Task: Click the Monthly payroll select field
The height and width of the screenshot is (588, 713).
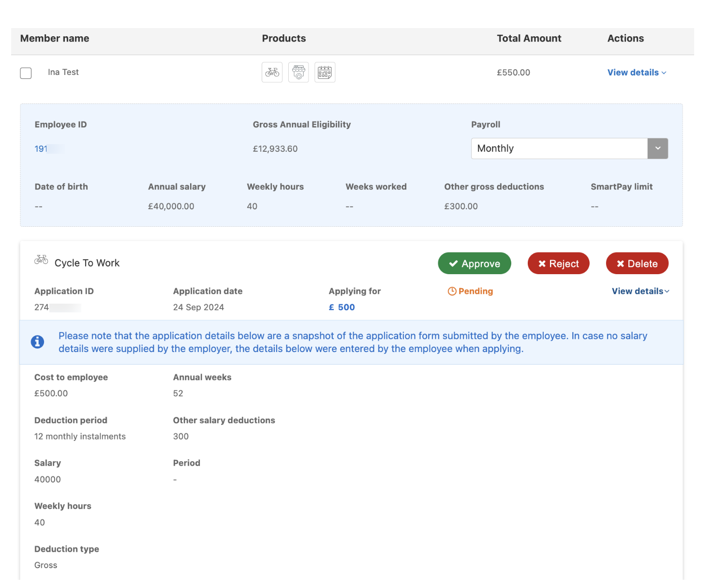Action: (559, 148)
